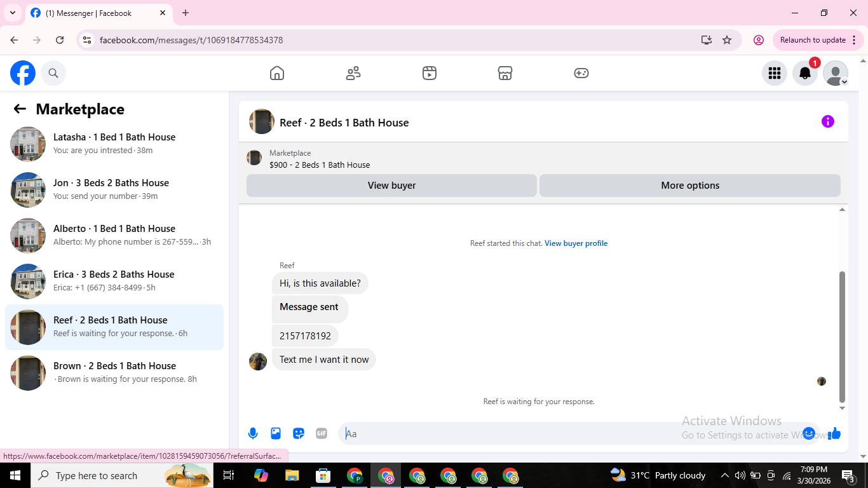Select the Messenger | Facebook browser tab

(x=98, y=13)
